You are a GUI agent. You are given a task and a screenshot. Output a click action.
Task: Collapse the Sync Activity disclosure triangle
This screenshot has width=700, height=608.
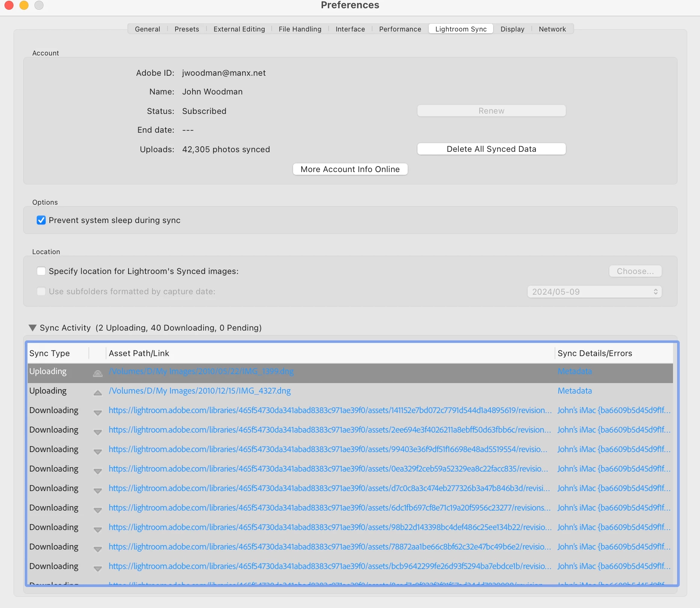click(33, 328)
